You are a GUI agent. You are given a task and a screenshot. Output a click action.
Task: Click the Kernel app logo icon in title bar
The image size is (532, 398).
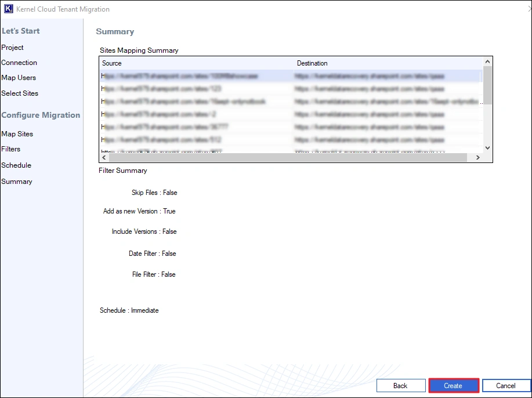(9, 9)
